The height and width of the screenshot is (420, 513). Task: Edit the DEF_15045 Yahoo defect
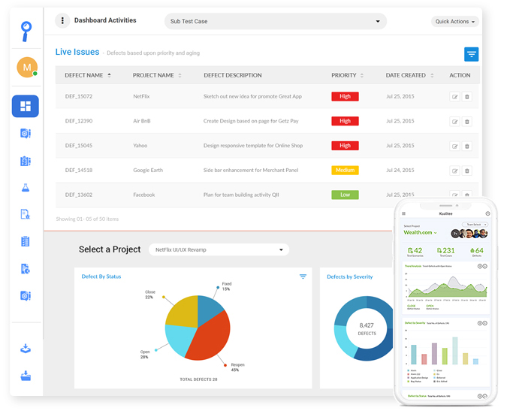click(454, 146)
